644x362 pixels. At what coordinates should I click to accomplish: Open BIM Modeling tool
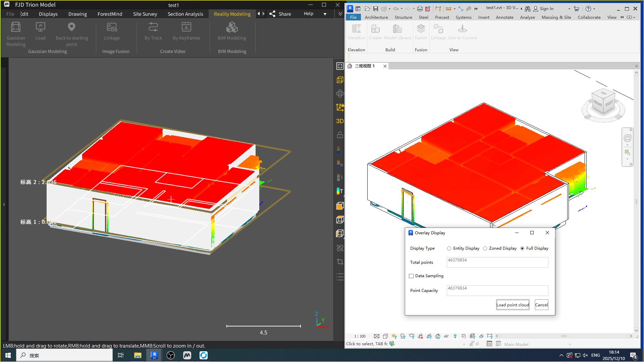click(x=232, y=27)
